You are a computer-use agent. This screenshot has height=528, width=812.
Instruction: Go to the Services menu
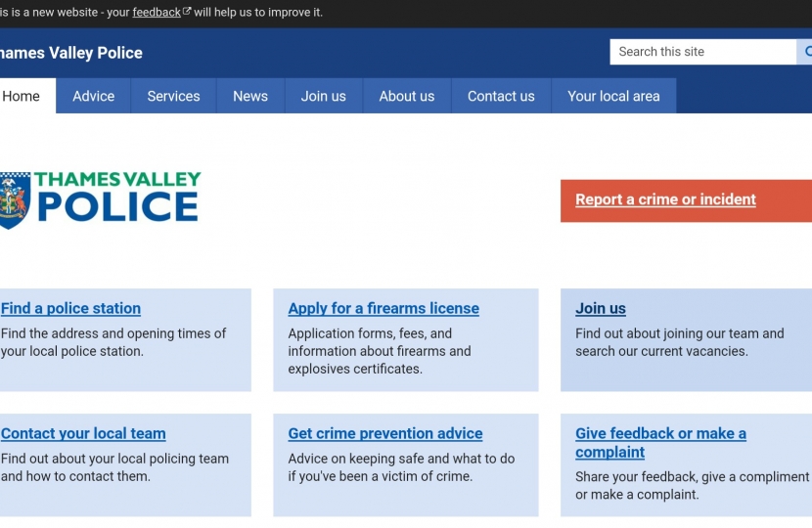tap(173, 96)
